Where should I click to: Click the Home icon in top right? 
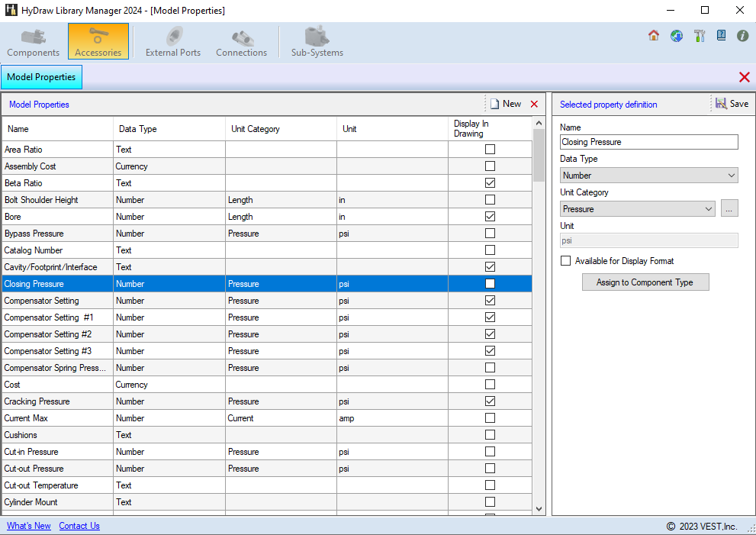pyautogui.click(x=654, y=36)
